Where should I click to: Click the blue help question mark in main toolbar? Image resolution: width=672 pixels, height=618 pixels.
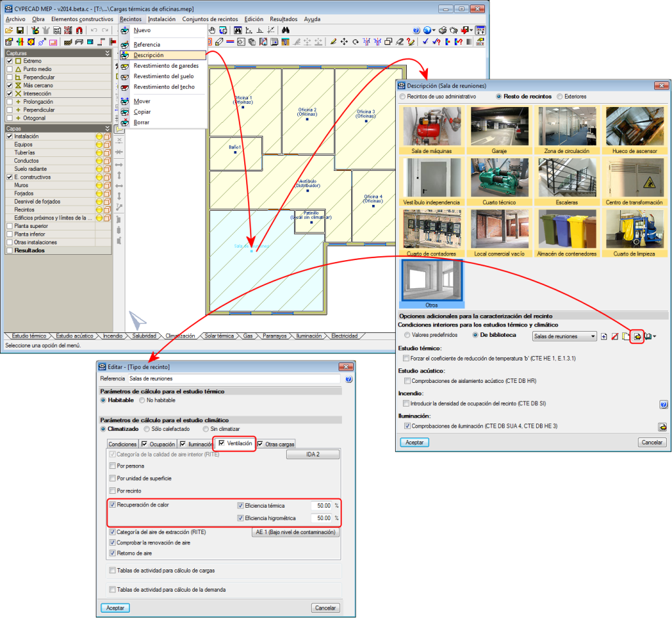416,30
